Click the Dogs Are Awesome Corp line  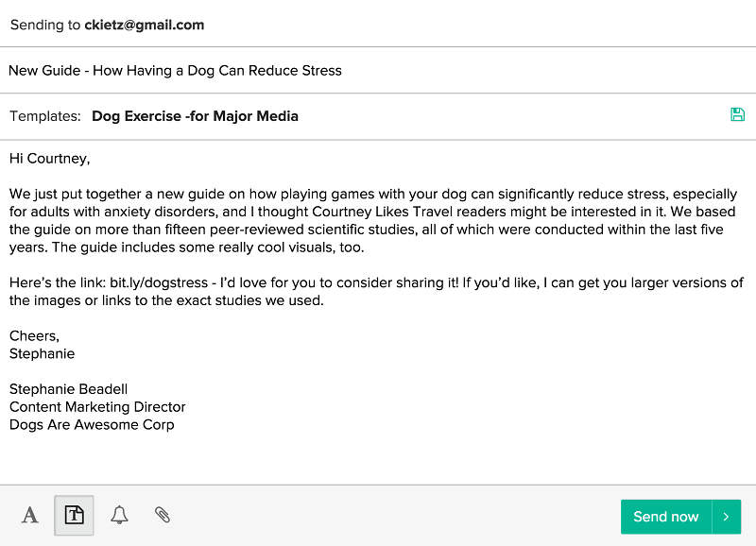[x=92, y=425]
